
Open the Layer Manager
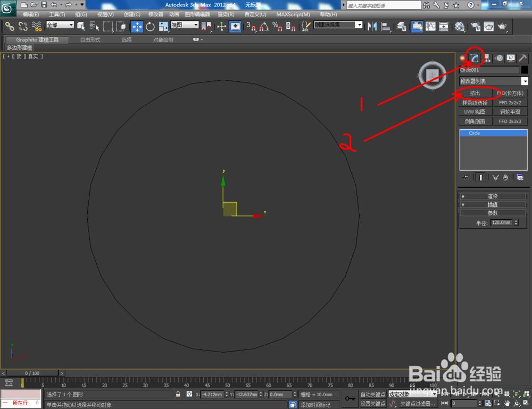(x=401, y=26)
